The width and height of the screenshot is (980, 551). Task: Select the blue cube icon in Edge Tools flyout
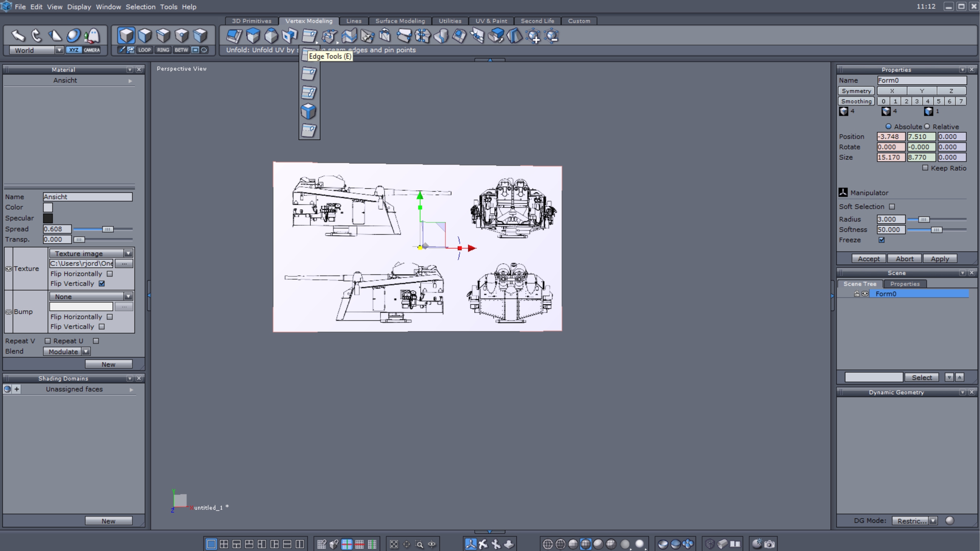(309, 111)
